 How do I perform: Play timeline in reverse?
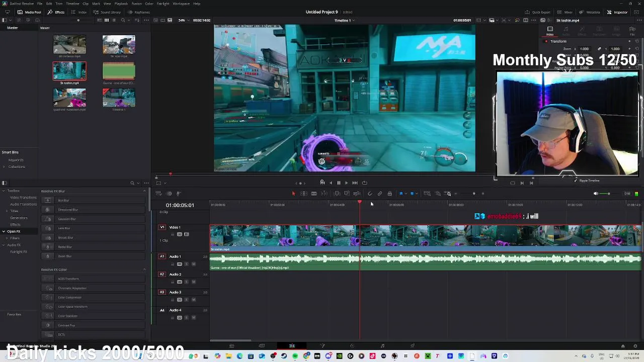pyautogui.click(x=331, y=183)
